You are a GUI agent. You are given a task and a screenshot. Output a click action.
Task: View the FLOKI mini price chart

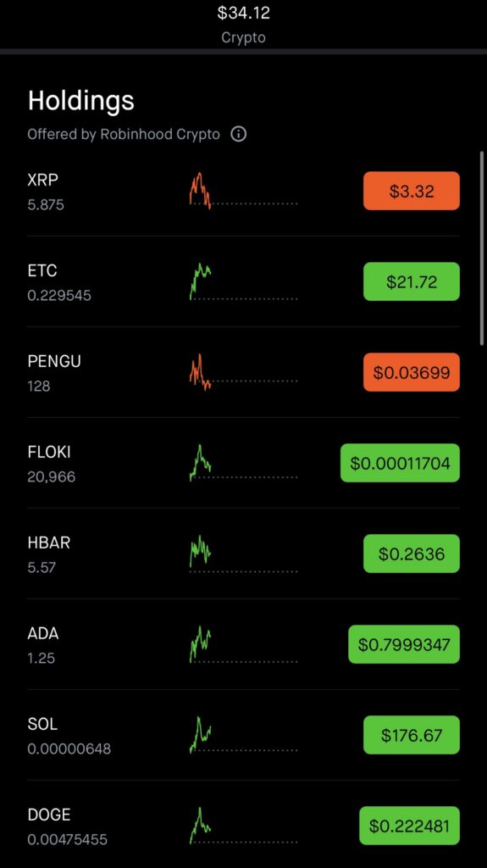[x=244, y=463]
